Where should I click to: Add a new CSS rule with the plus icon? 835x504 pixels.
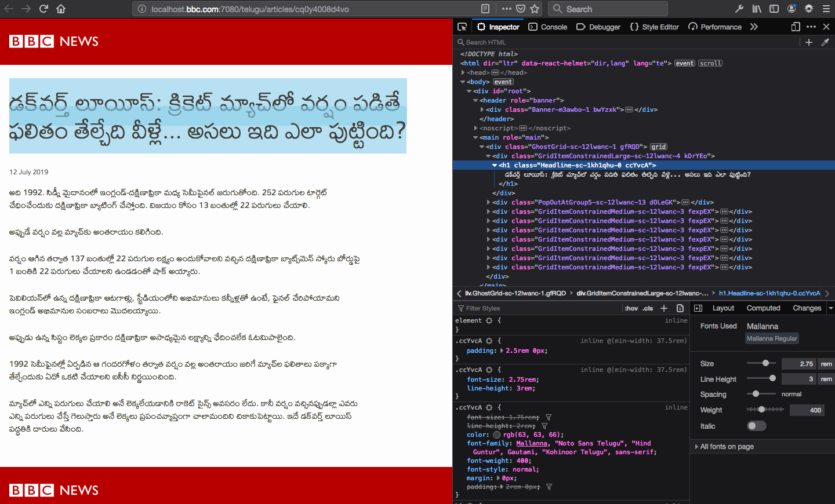click(663, 308)
